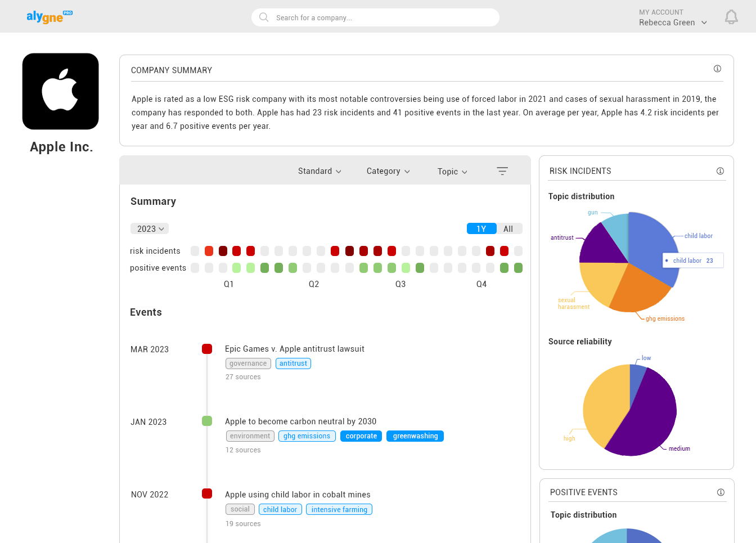The image size is (756, 543).
Task: Select the greenwashing tag
Action: coord(415,436)
